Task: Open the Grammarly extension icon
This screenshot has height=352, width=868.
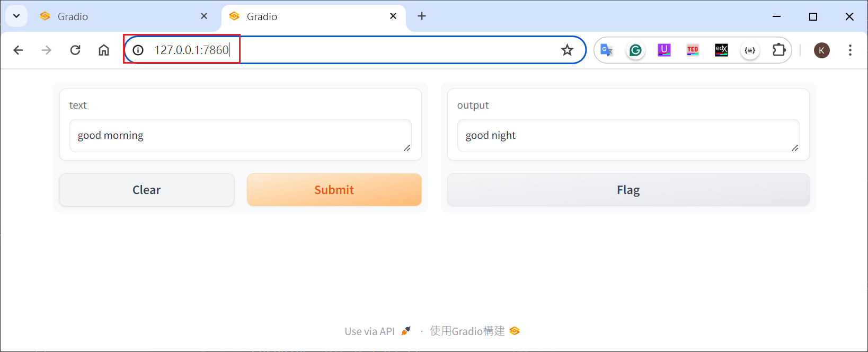Action: click(x=635, y=50)
